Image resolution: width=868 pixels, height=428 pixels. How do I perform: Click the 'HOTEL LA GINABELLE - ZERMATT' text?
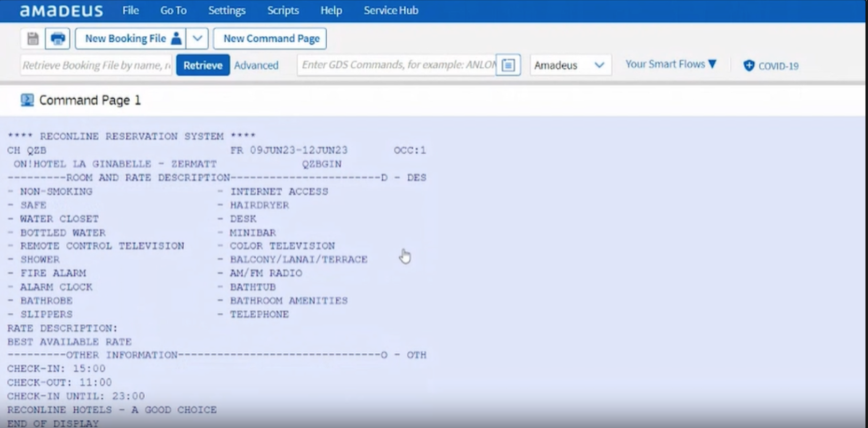point(125,164)
